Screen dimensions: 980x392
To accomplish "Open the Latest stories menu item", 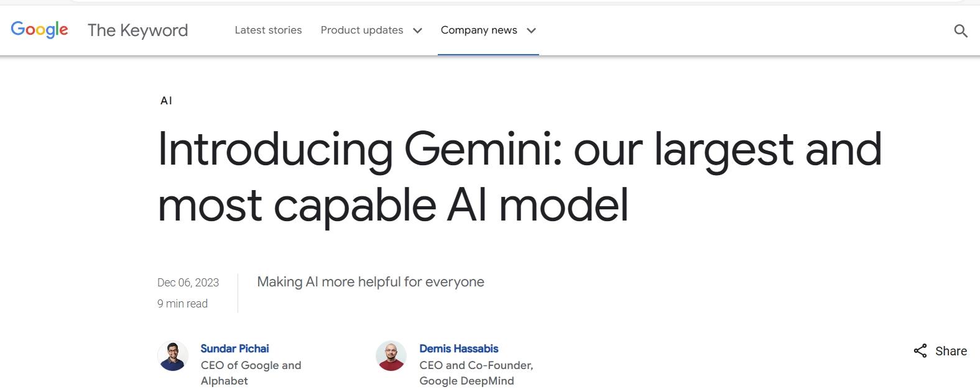I will tap(268, 30).
